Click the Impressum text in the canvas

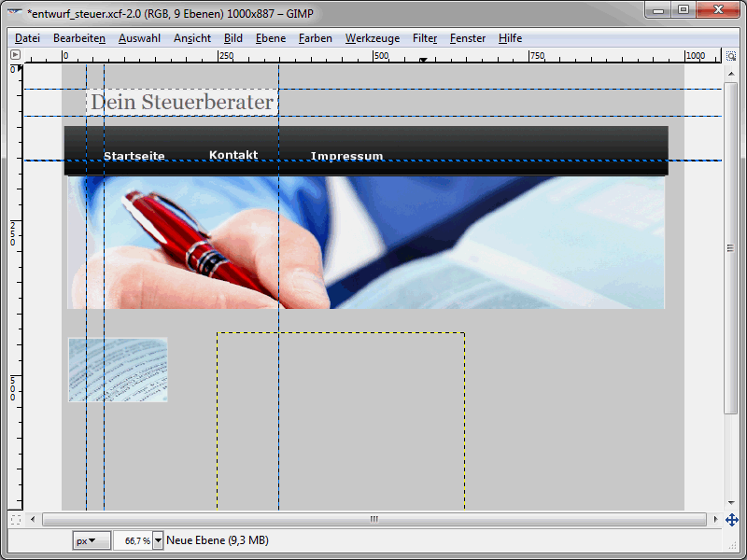tap(346, 156)
